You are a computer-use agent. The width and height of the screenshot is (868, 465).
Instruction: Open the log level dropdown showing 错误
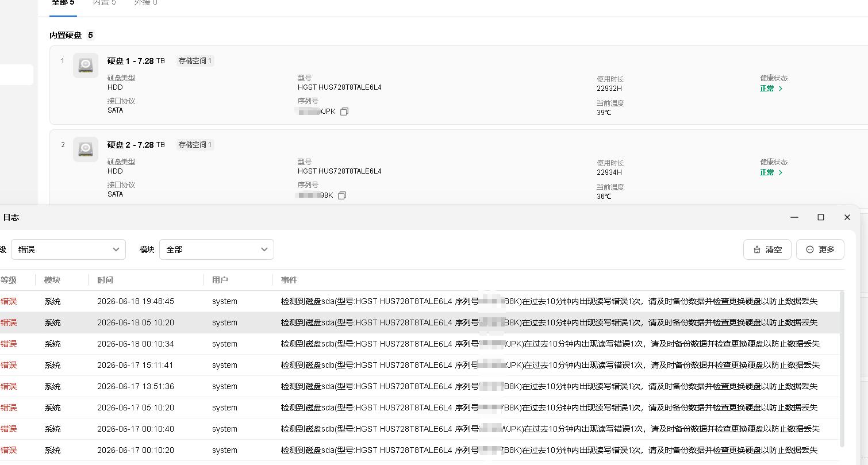[68, 249]
